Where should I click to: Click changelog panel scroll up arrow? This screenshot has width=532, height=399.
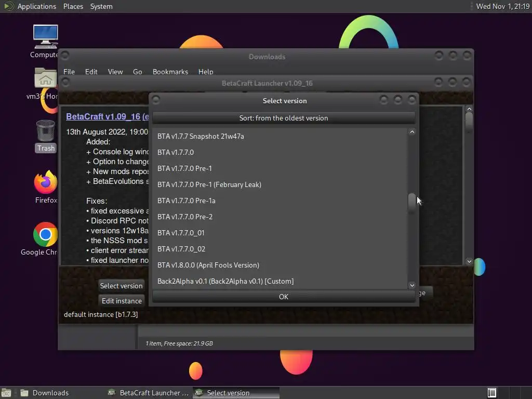tap(469, 109)
